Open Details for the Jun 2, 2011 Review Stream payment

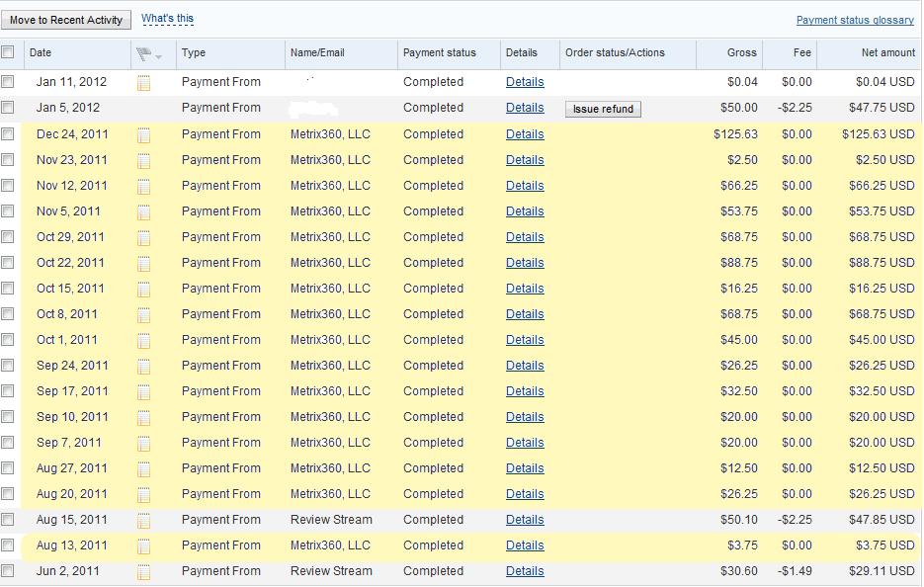525,570
